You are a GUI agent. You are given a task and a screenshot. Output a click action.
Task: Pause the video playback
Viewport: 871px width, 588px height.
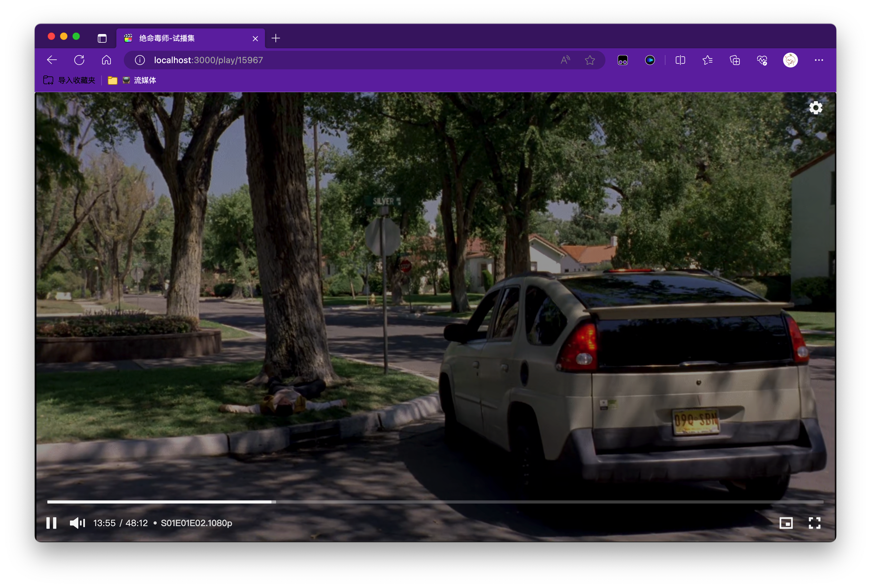(51, 523)
